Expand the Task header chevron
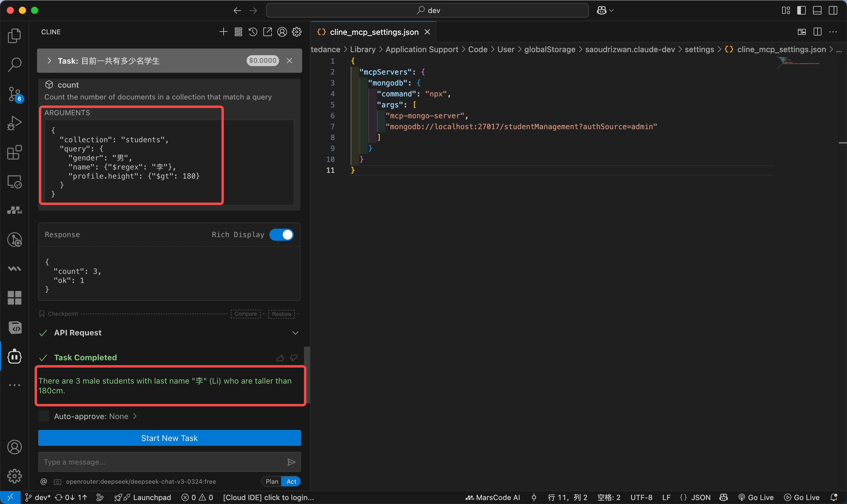Screen dimensions: 847x504 coord(49,61)
